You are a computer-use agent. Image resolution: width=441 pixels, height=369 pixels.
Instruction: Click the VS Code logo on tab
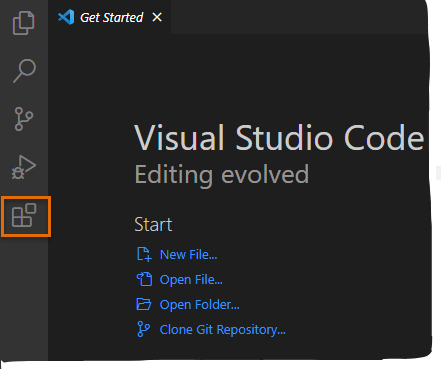tap(66, 17)
